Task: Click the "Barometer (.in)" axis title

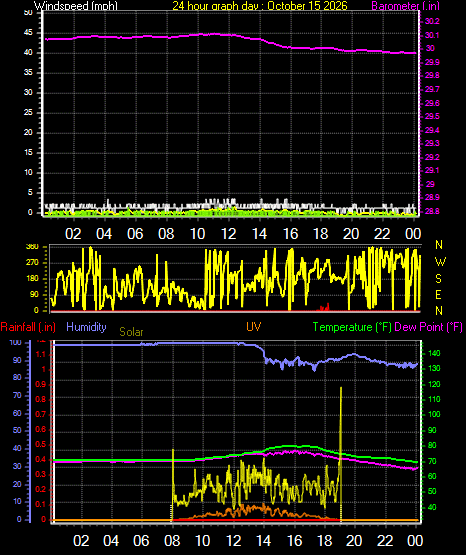Action: coord(405,6)
